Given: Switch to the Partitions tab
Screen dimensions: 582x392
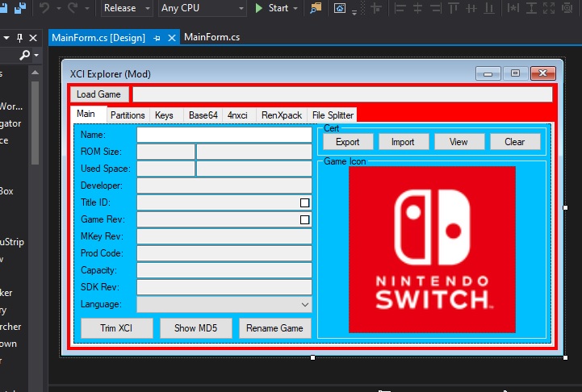Looking at the screenshot, I should point(128,115).
